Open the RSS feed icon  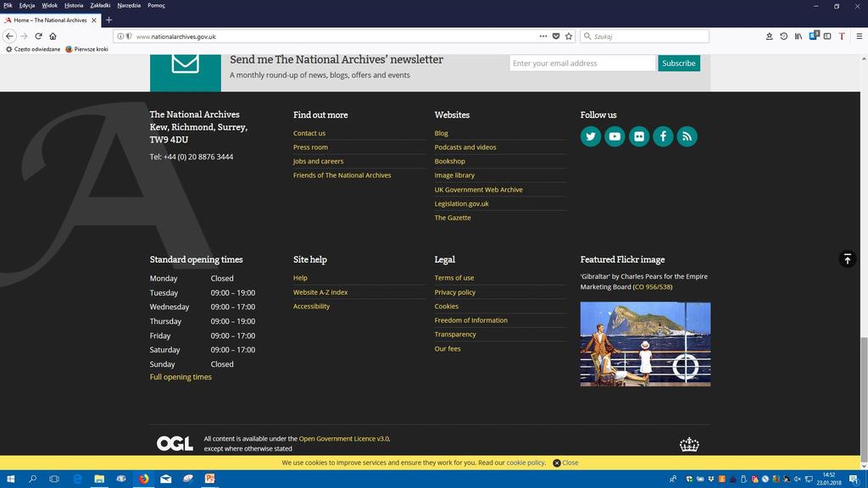pyautogui.click(x=687, y=136)
